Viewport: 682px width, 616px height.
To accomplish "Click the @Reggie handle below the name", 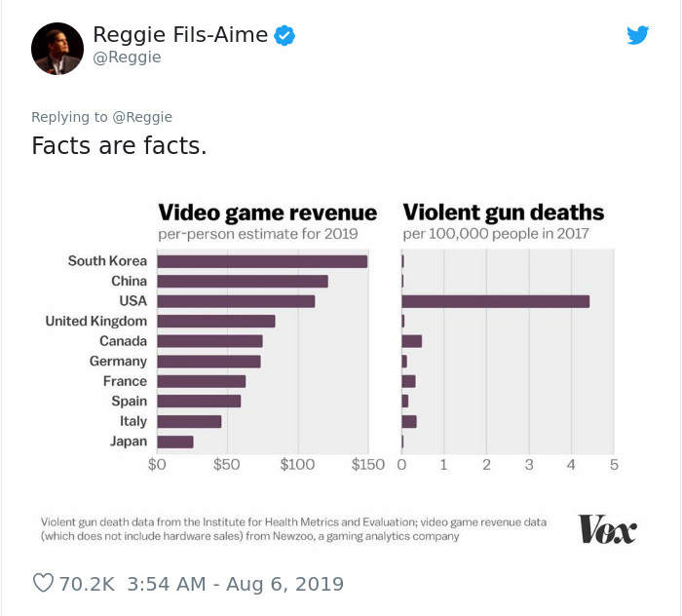I will click(x=127, y=58).
